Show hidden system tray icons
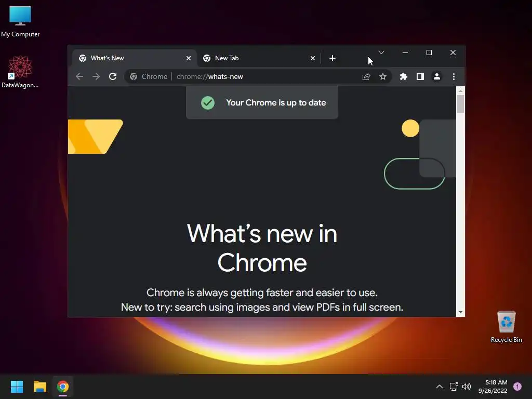532x399 pixels. 440,387
